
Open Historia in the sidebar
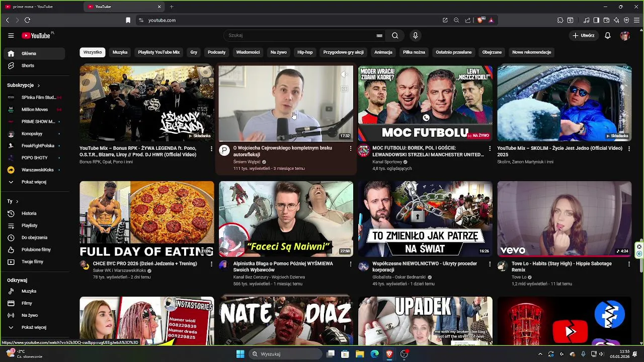coord(34,213)
